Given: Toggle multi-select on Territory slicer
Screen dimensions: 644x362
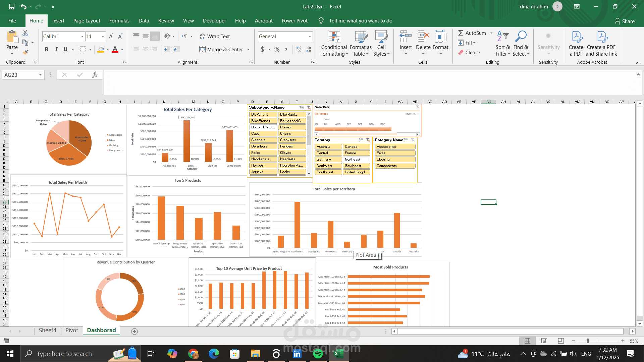Looking at the screenshot, I should click(361, 140).
